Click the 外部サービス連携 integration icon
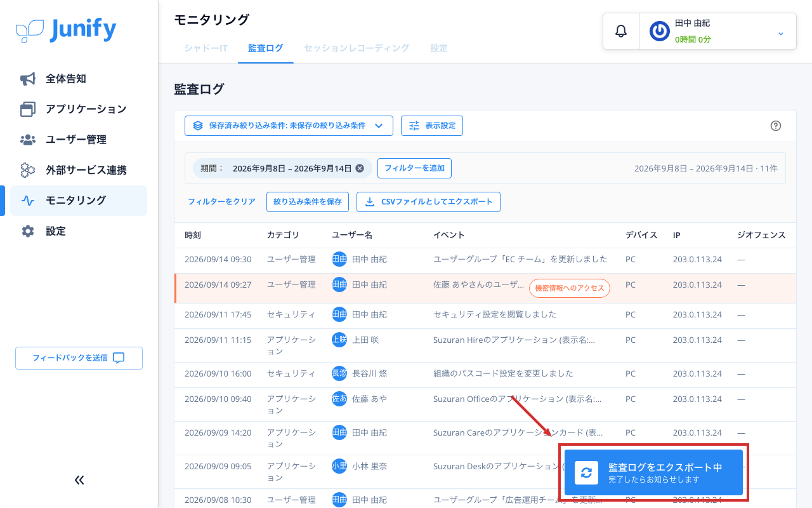 28,170
